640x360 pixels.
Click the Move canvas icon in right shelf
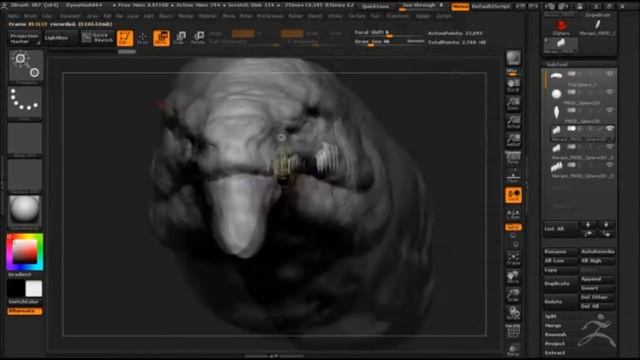coord(513,276)
